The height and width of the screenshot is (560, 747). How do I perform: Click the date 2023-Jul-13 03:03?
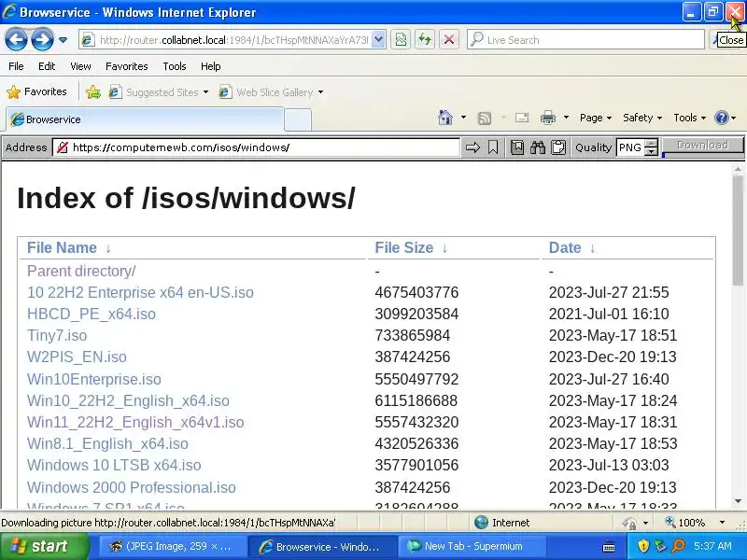pos(609,465)
